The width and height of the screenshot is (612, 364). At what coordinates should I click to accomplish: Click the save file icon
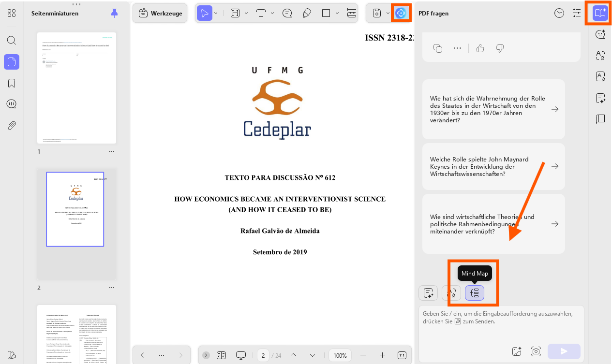[x=377, y=13]
